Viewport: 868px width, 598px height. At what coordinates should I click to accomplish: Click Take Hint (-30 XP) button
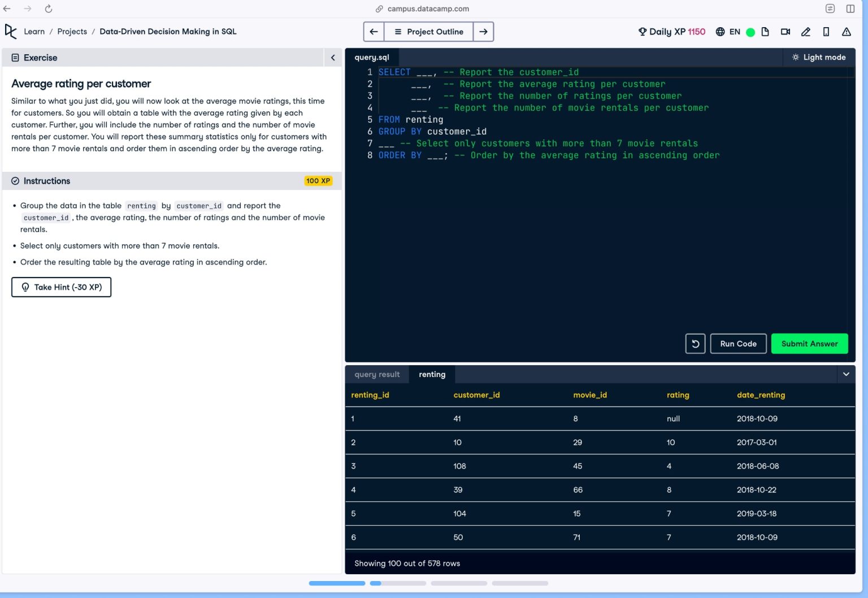pos(61,287)
